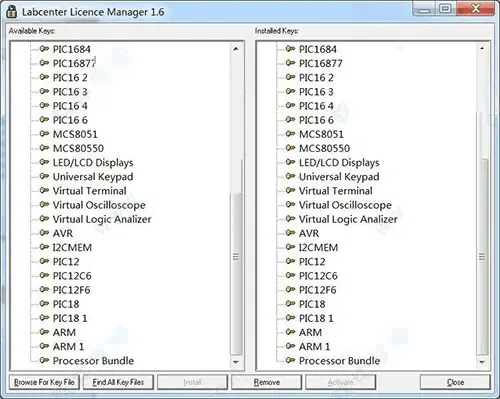Select LED/LCD Displays in Installed Keys
Viewport: 500px width, 399px height.
[339, 163]
